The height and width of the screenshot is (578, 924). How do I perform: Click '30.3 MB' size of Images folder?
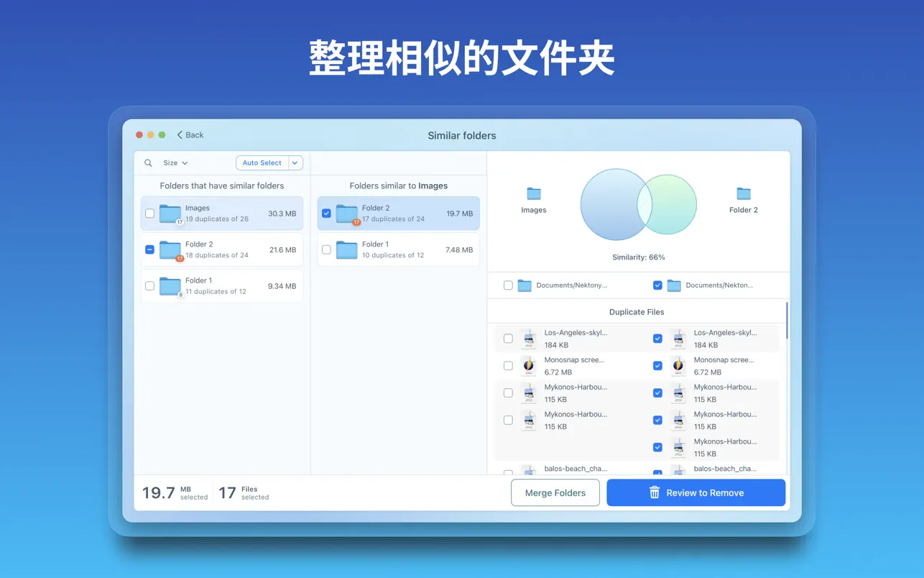(x=282, y=214)
